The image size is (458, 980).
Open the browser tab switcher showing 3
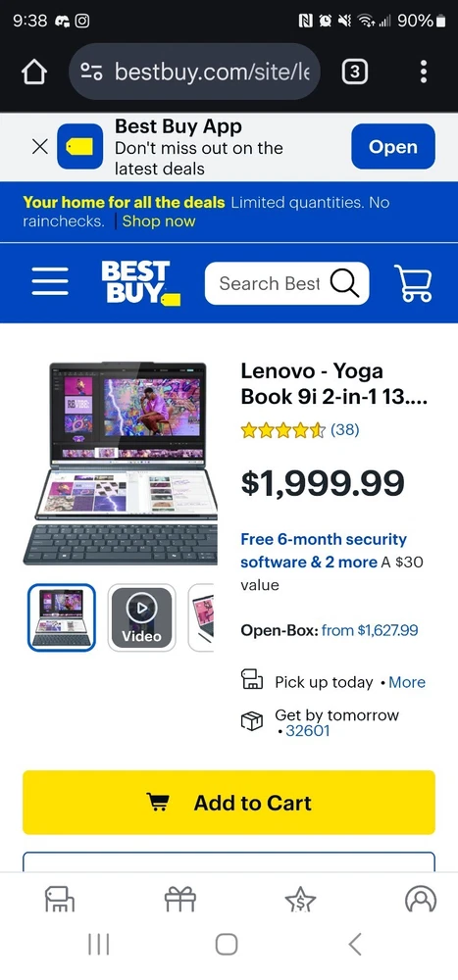(x=354, y=73)
